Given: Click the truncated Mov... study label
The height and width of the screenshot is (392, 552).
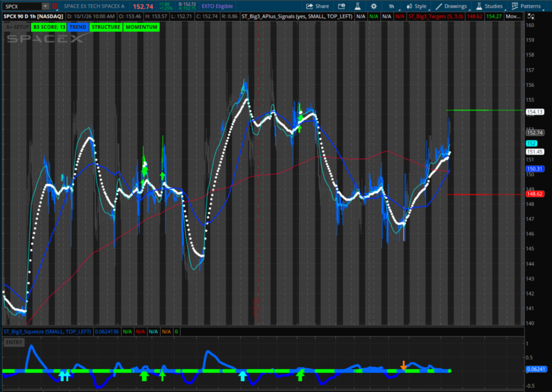Looking at the screenshot, I should pyautogui.click(x=513, y=16).
